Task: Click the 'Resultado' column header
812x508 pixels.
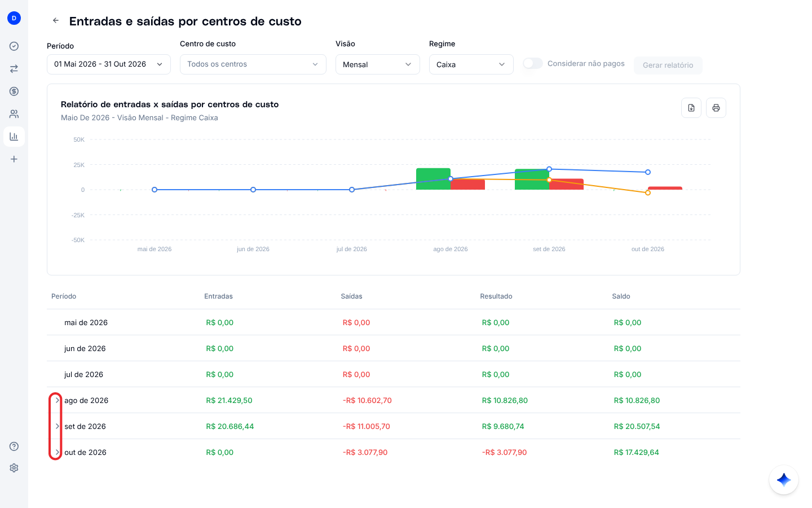Action: 496,296
